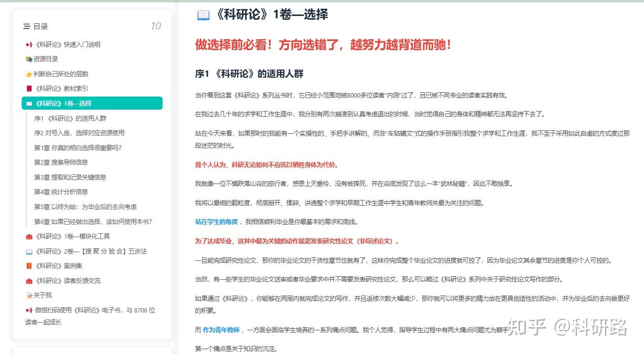Click the blue book icon in the page title

coord(202,14)
